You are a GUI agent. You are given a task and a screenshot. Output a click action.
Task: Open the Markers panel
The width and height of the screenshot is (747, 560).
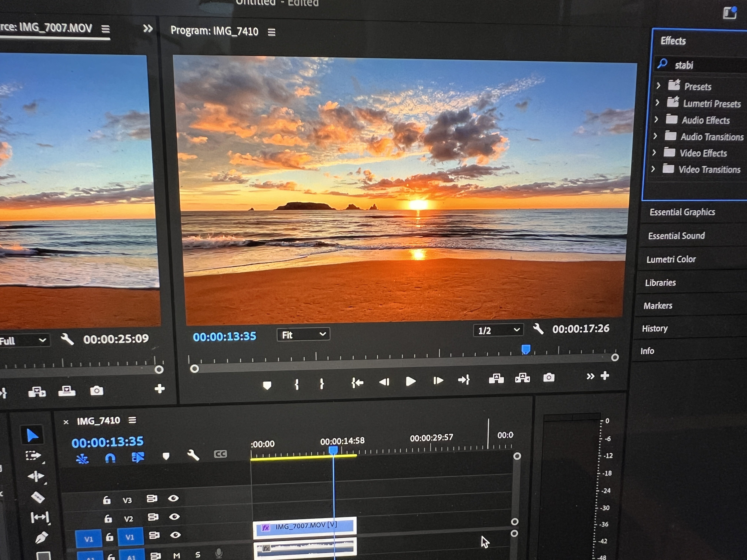[658, 306]
